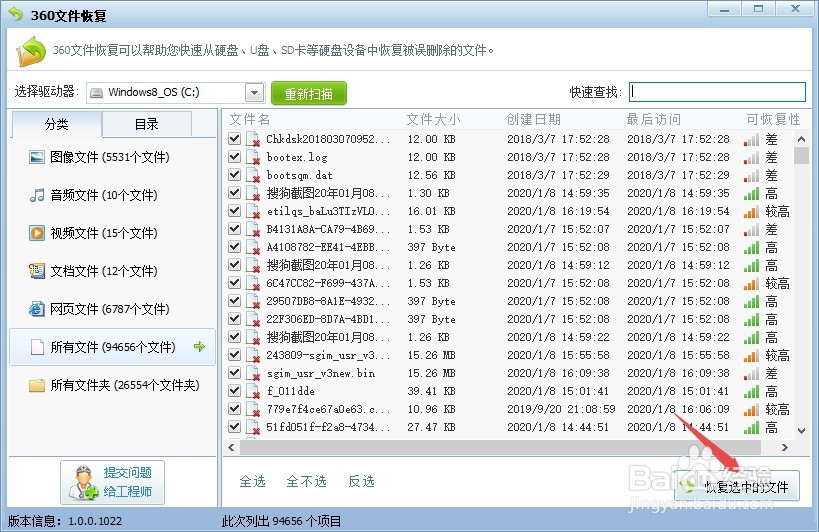819x532 pixels.
Task: Switch to the 目录 tab
Action: point(147,124)
